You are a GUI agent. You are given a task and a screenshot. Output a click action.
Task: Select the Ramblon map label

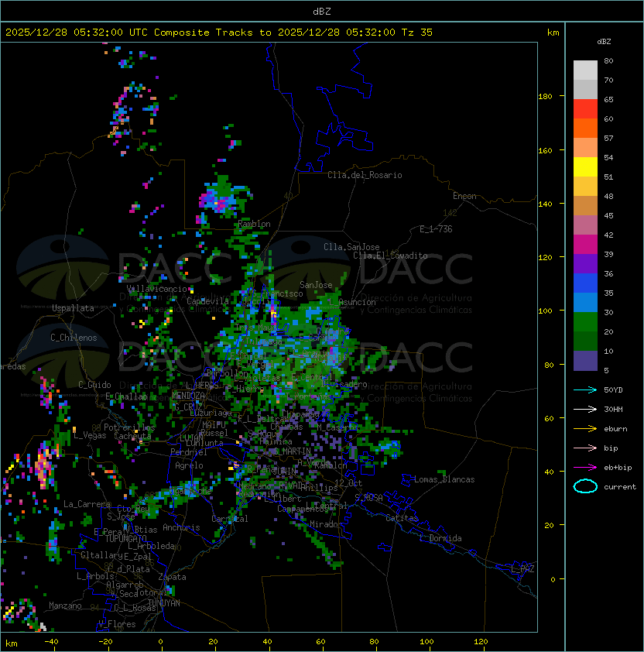pos(255,224)
